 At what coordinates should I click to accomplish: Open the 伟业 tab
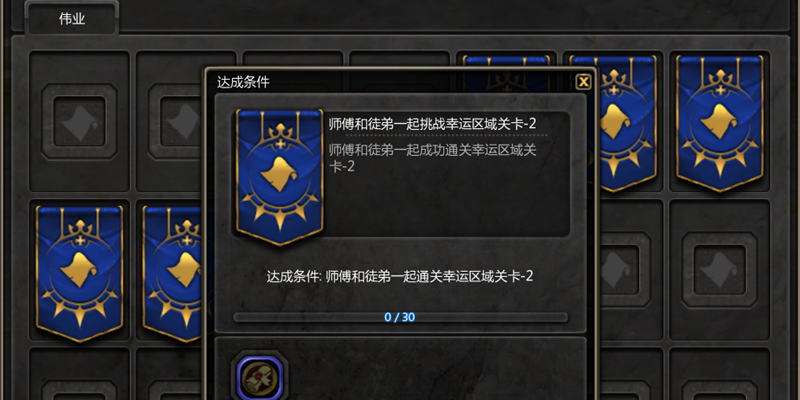tap(72, 19)
